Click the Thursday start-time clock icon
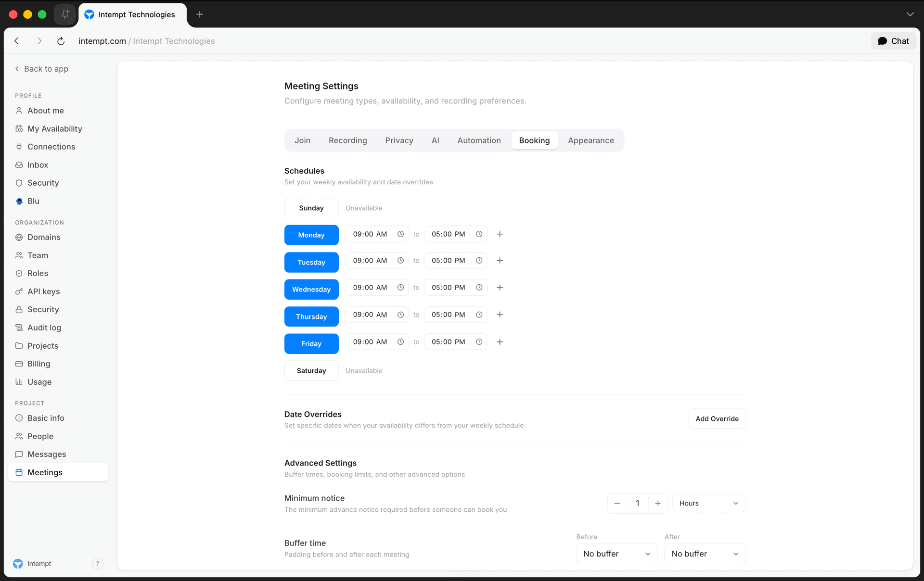This screenshot has height=581, width=924. (x=400, y=315)
